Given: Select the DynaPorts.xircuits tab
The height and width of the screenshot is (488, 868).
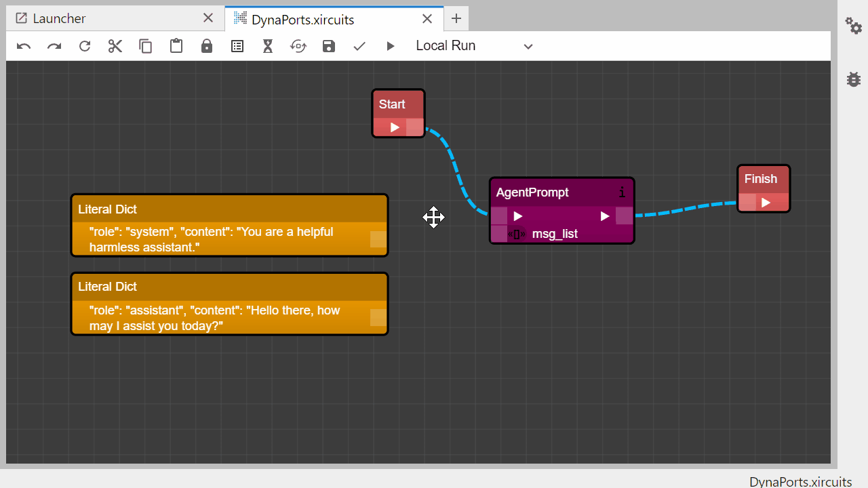Looking at the screenshot, I should point(302,20).
